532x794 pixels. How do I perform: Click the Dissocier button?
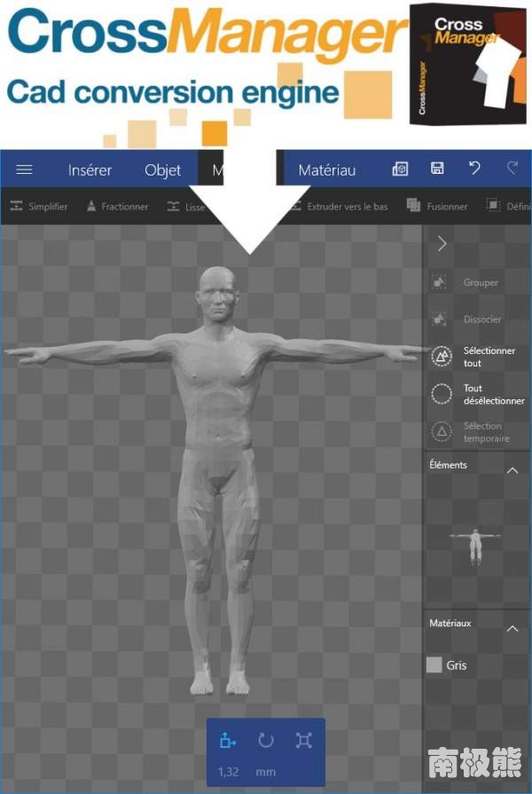click(466, 319)
